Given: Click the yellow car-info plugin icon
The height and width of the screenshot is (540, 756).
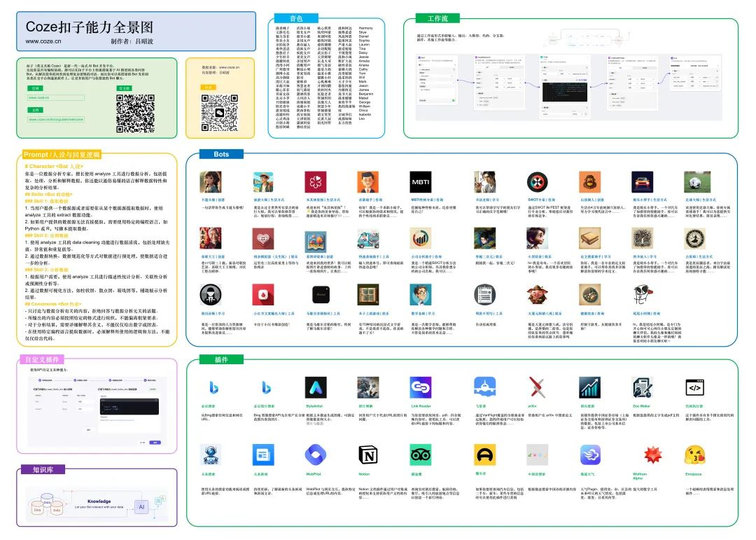Looking at the screenshot, I should (x=484, y=455).
